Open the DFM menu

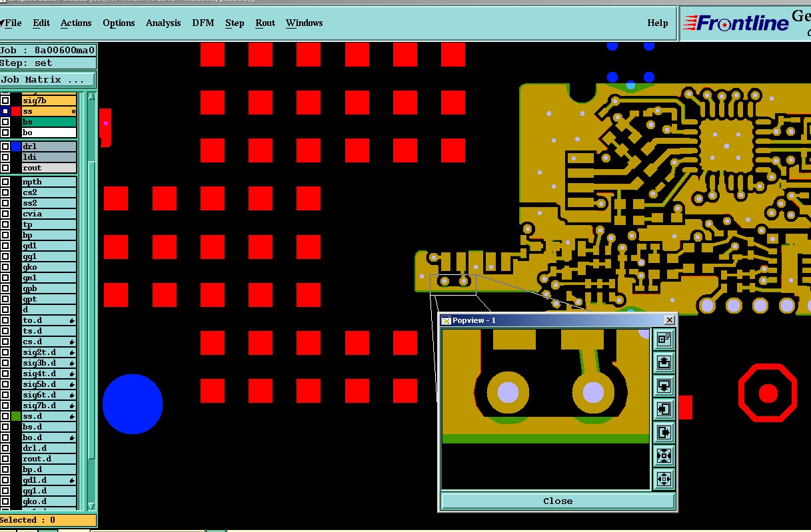point(203,23)
